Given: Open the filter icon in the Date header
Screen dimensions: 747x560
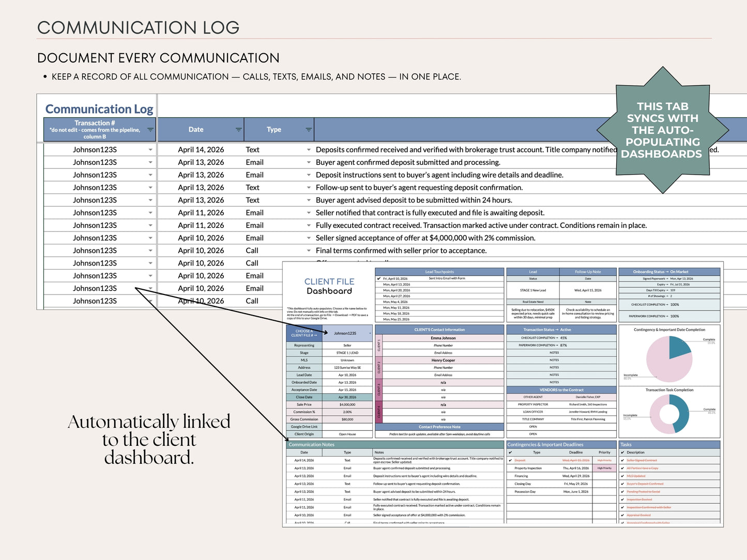Looking at the screenshot, I should [x=239, y=130].
